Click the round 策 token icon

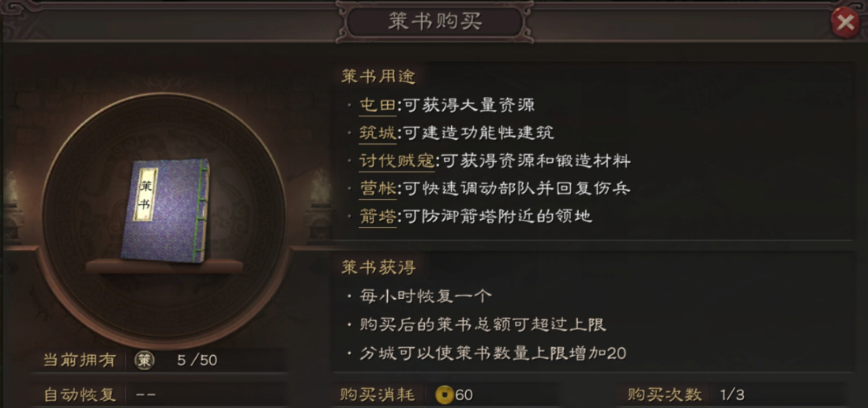point(145,361)
